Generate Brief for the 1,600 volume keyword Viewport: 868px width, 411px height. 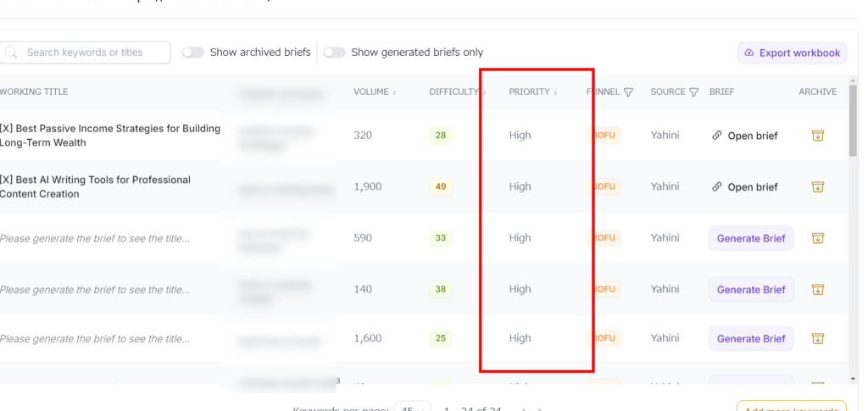click(751, 338)
